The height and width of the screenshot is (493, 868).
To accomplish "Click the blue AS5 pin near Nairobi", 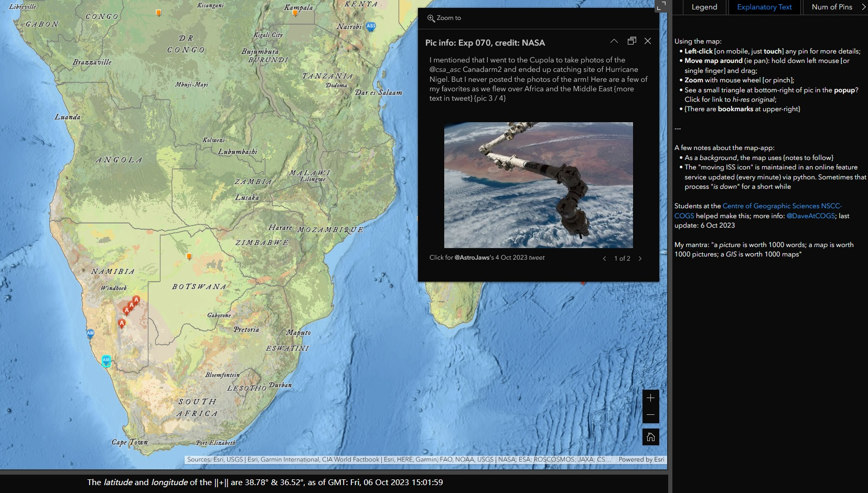I will tap(371, 26).
